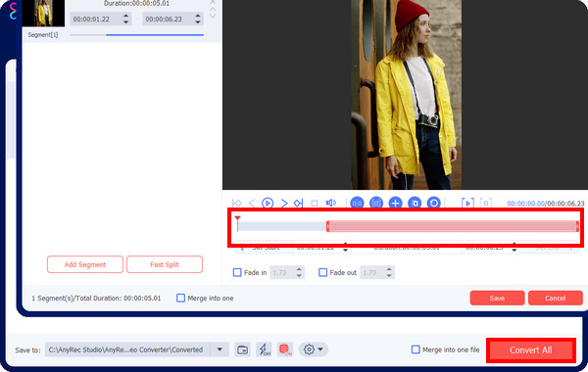588x372 pixels.
Task: Start conversion with Convert All
Action: (530, 350)
